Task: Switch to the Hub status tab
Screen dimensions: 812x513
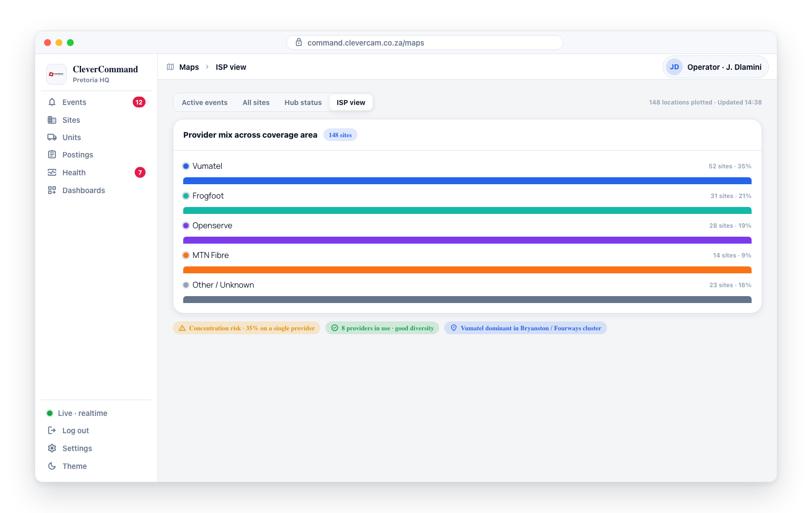Action: coord(303,103)
